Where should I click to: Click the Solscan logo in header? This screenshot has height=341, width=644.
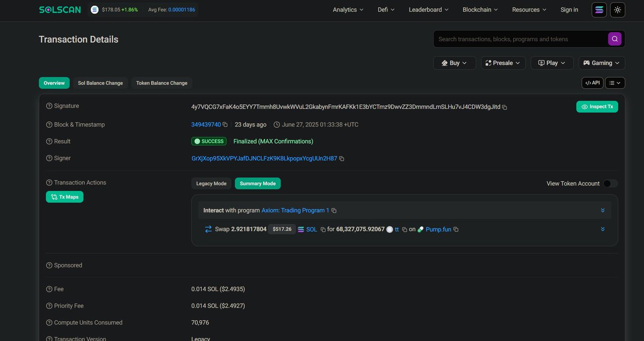[60, 9]
